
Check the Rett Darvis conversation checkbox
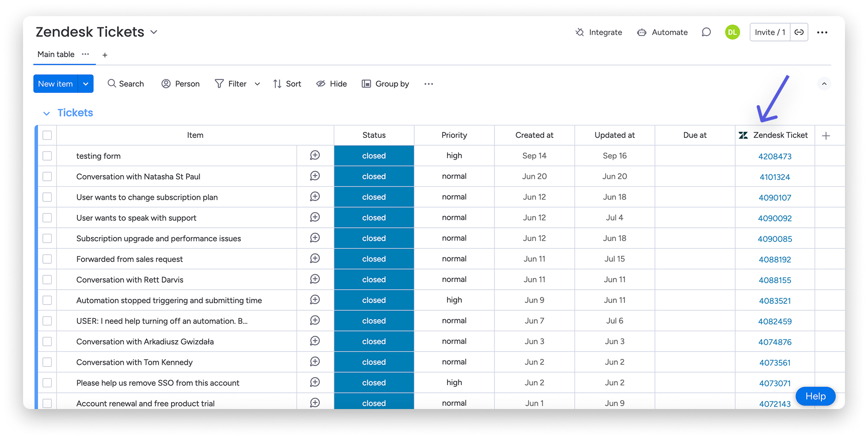pyautogui.click(x=47, y=279)
